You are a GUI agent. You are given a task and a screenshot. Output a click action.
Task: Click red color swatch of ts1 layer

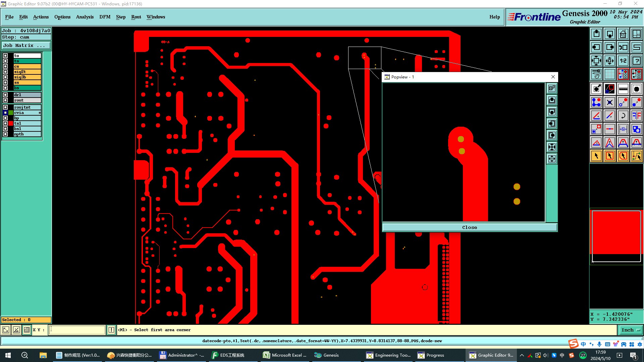[x=11, y=123]
